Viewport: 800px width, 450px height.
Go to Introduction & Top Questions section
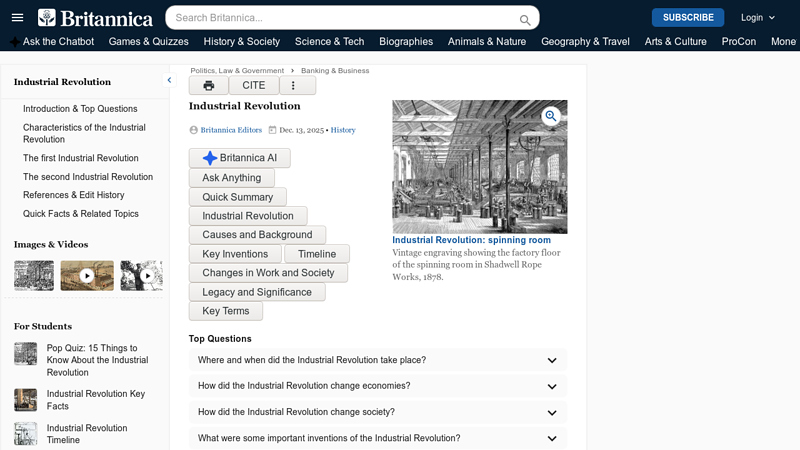pyautogui.click(x=80, y=109)
